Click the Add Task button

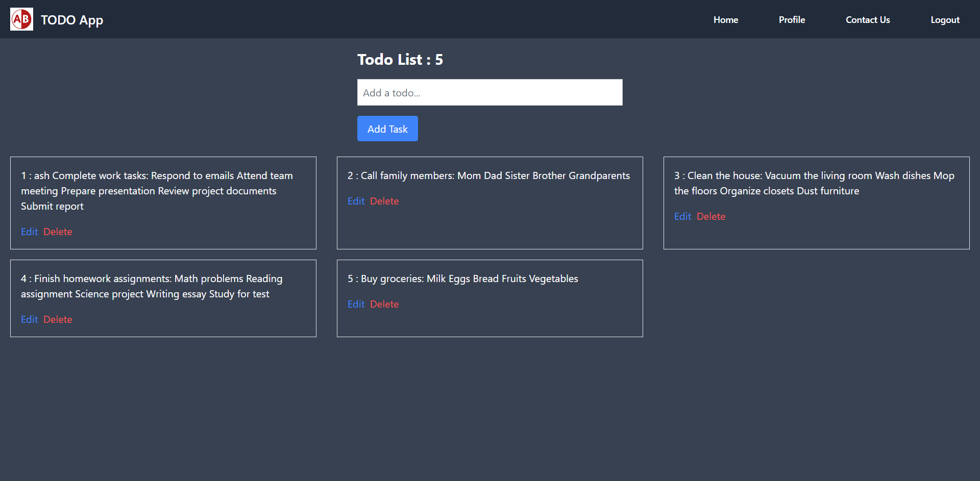click(387, 129)
